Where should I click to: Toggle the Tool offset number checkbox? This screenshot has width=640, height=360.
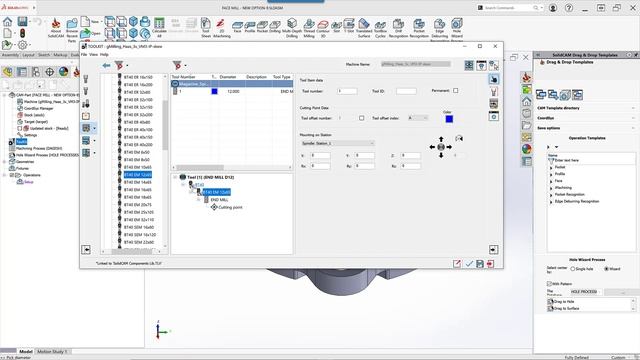[362, 118]
